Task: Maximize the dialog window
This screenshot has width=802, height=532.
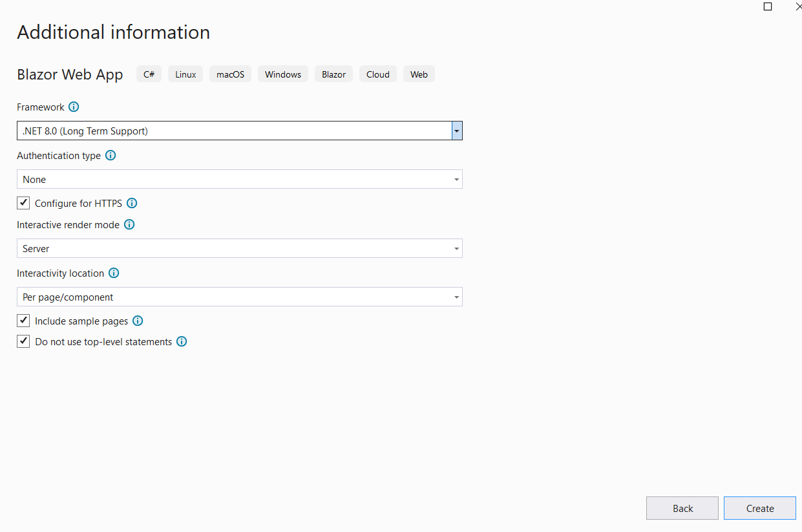Action: (768, 6)
